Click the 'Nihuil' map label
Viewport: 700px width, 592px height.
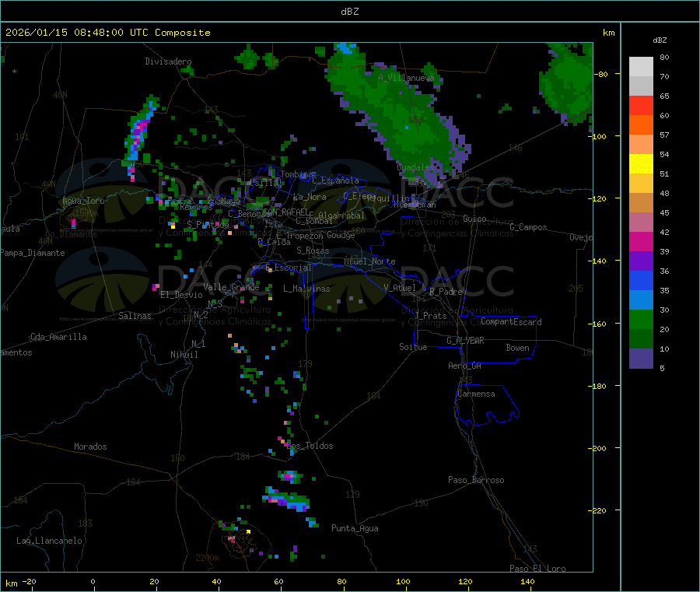184,355
